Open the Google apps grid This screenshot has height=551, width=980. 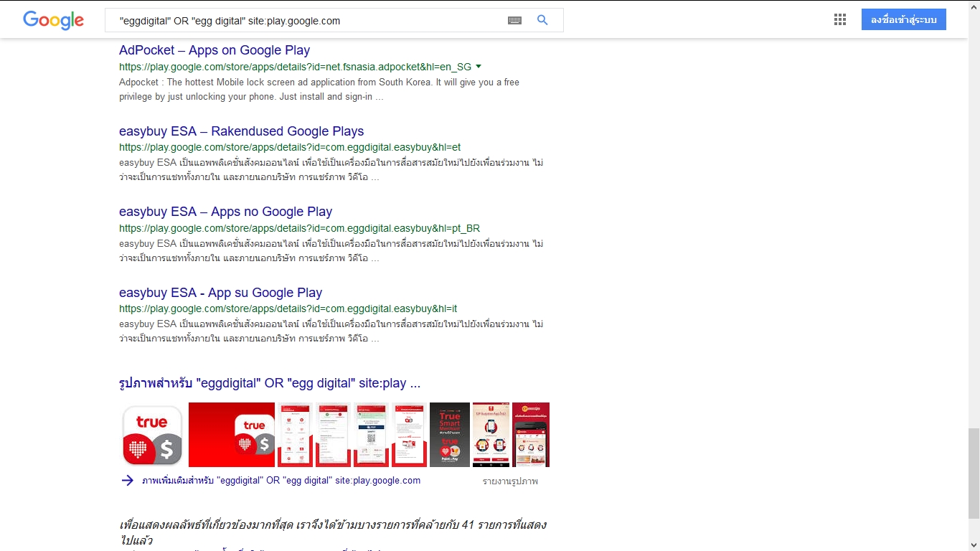[840, 20]
